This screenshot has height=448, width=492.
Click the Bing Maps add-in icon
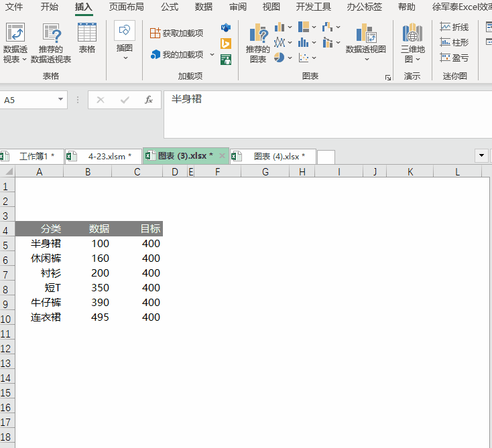click(x=226, y=44)
